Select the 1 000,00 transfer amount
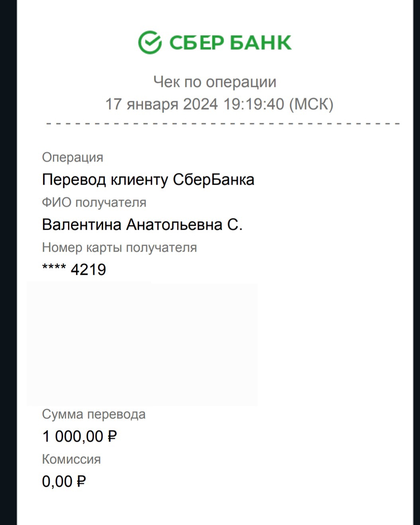420x525 pixels. click(73, 436)
